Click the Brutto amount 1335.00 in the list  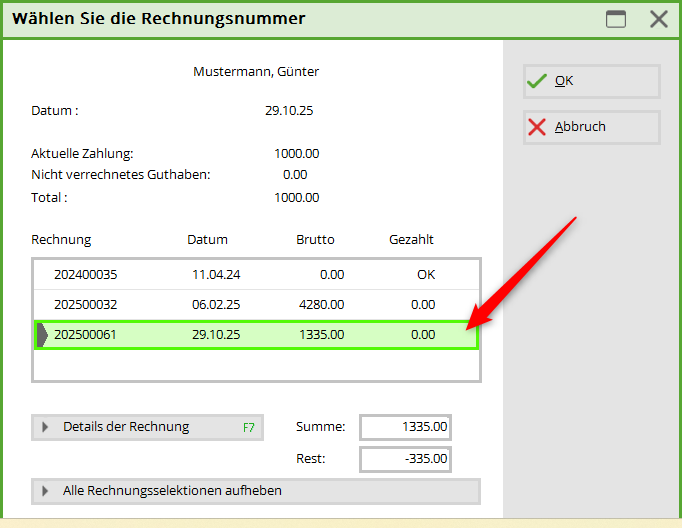pos(321,334)
